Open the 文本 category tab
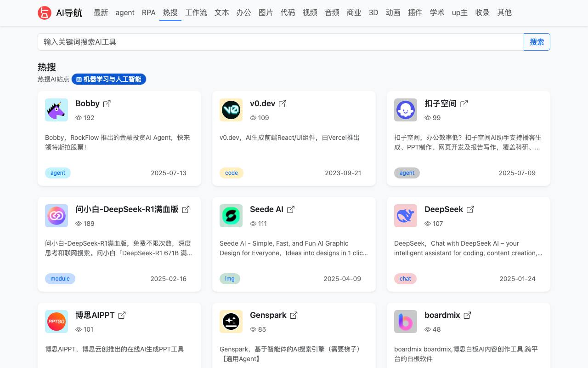This screenshot has height=368, width=588. click(222, 13)
